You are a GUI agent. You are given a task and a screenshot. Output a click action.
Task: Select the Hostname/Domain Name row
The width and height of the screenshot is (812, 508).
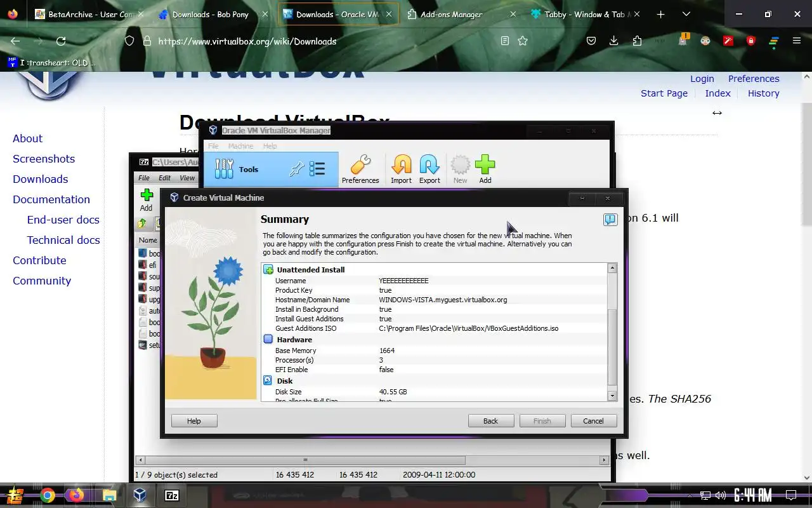tap(435, 300)
